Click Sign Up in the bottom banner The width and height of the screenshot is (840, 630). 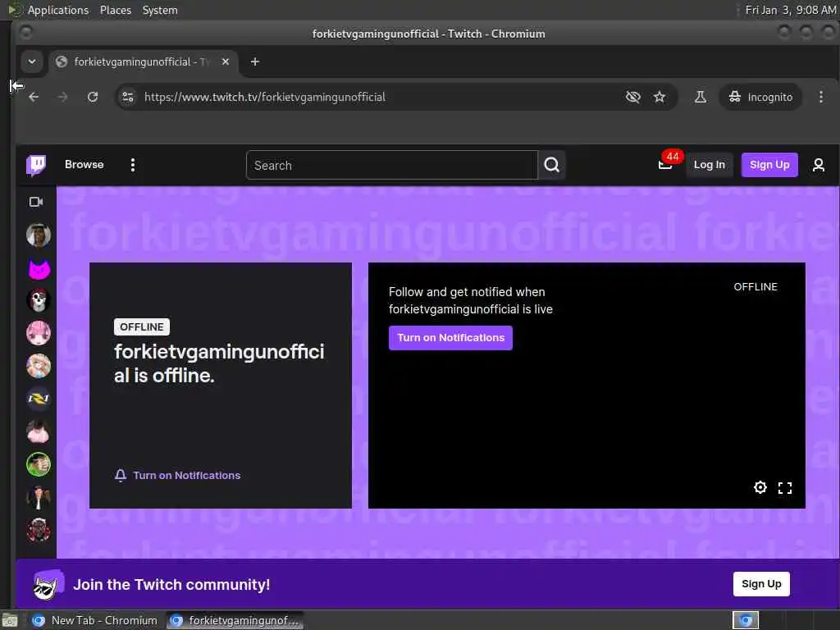click(761, 584)
